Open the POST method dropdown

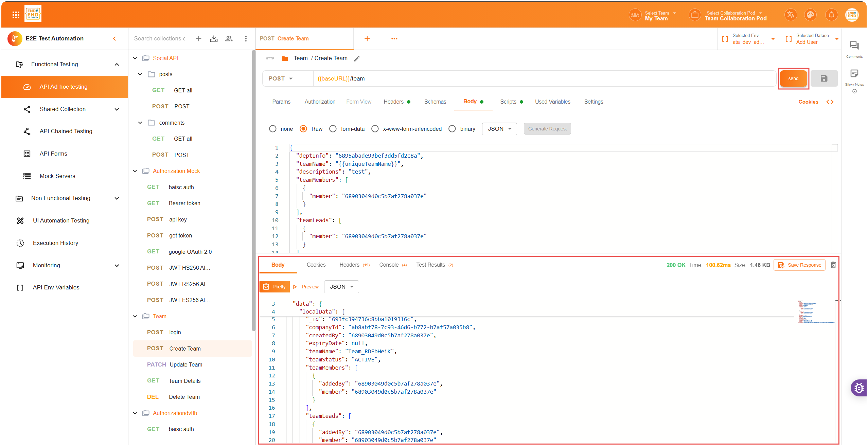(281, 78)
